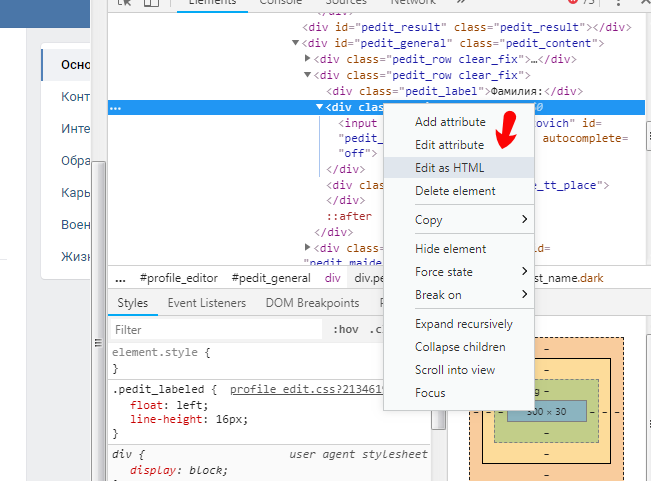This screenshot has width=651, height=481.
Task: Click Delete element in context menu
Action: point(455,190)
